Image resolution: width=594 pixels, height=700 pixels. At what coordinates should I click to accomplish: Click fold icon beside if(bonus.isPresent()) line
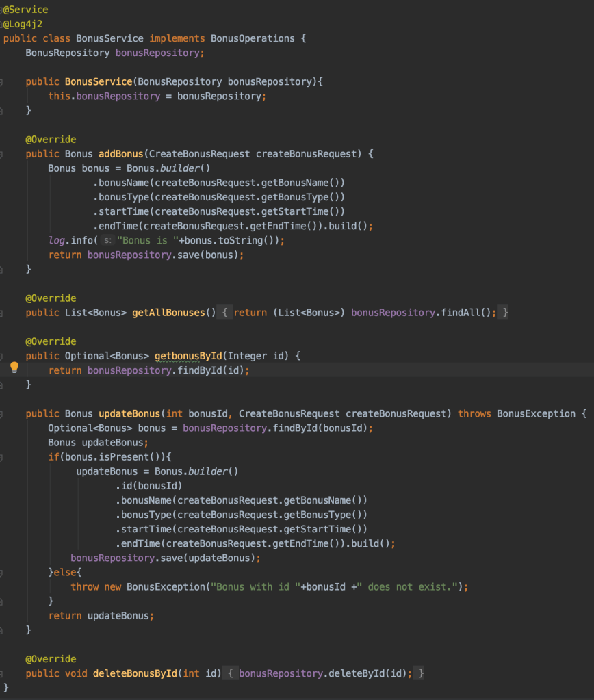tap(2, 457)
